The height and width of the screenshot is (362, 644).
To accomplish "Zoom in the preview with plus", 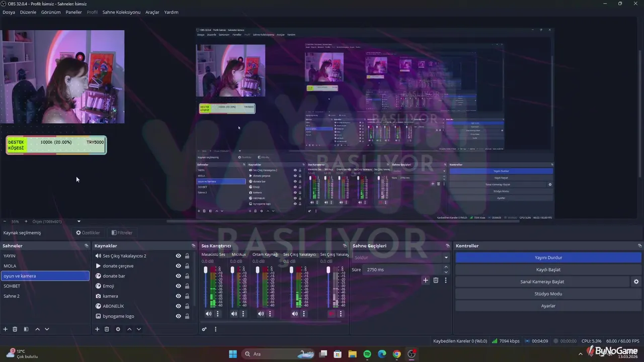I will click(x=26, y=221).
